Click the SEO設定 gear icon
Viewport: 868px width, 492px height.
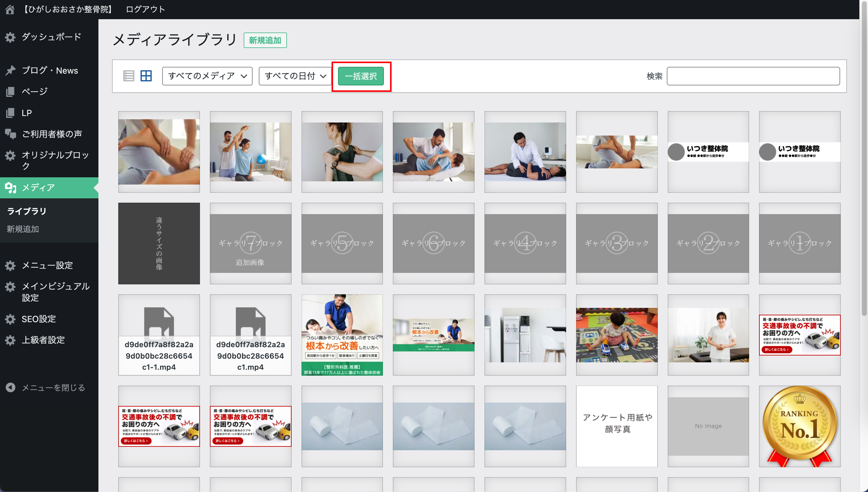point(10,319)
